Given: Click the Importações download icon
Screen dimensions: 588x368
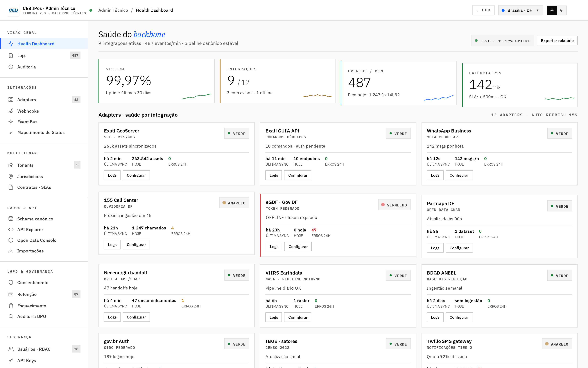Looking at the screenshot, I should point(11,251).
